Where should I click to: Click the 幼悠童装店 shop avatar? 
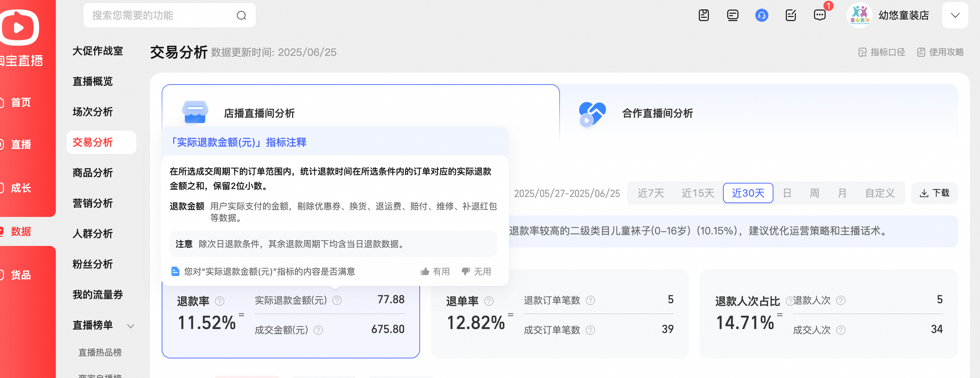click(x=859, y=15)
